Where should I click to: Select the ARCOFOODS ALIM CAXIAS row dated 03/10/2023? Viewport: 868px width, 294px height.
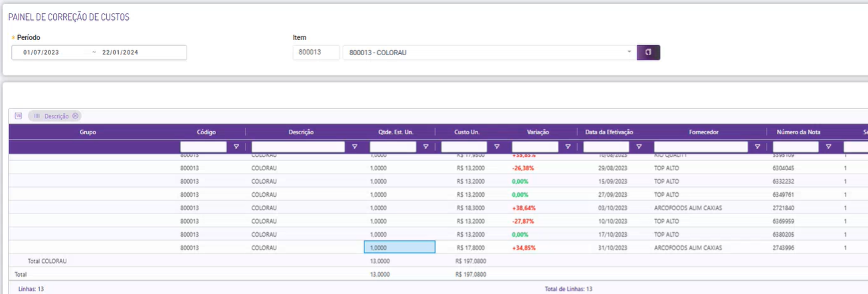[x=687, y=208]
